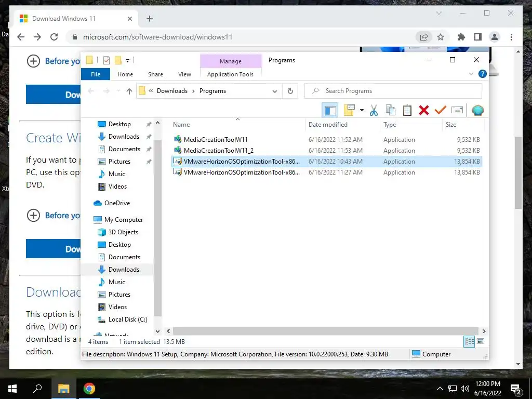Switch to Large icons view in status bar
This screenshot has width=532, height=399.
[481, 341]
